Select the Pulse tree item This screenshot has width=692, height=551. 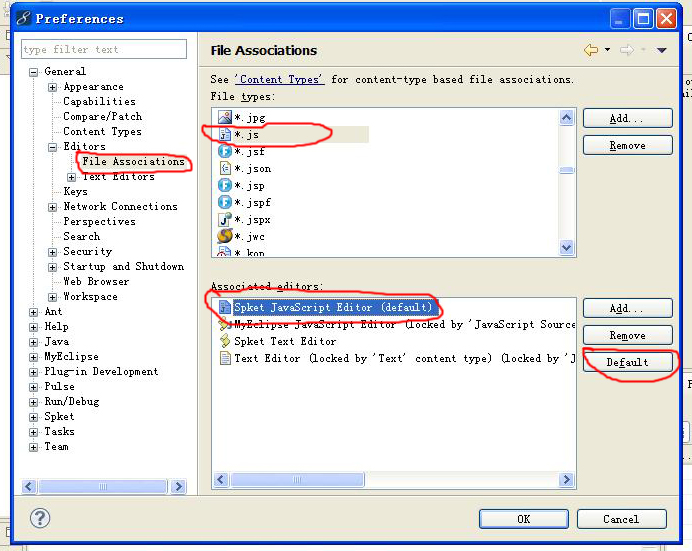pyautogui.click(x=59, y=386)
